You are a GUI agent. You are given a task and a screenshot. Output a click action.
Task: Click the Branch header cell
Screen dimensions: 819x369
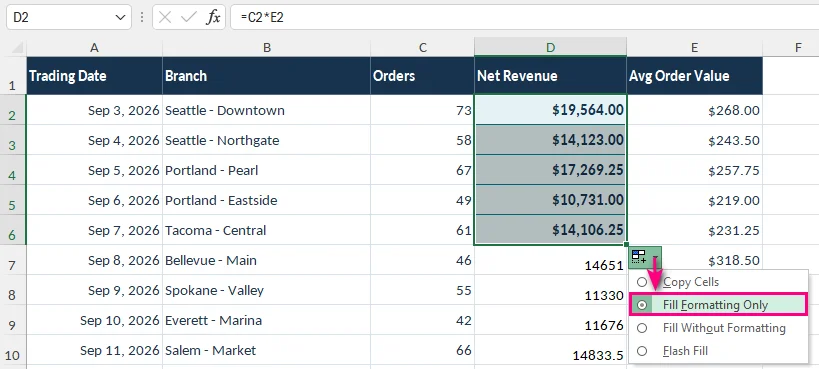tap(266, 76)
